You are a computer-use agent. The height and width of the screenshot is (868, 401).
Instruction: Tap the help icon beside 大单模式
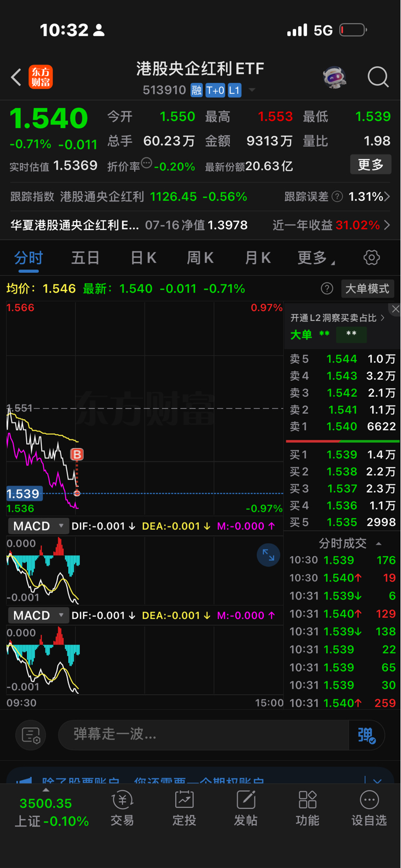(327, 288)
